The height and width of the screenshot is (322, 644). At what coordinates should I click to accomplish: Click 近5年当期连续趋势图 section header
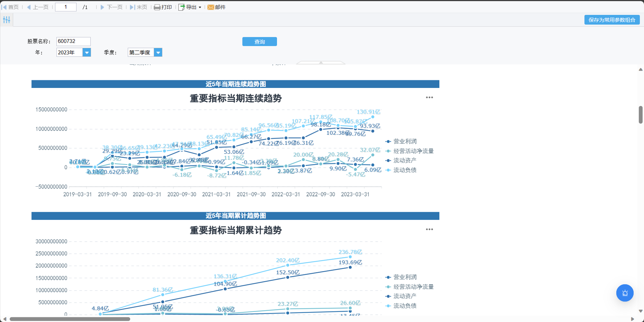[235, 84]
